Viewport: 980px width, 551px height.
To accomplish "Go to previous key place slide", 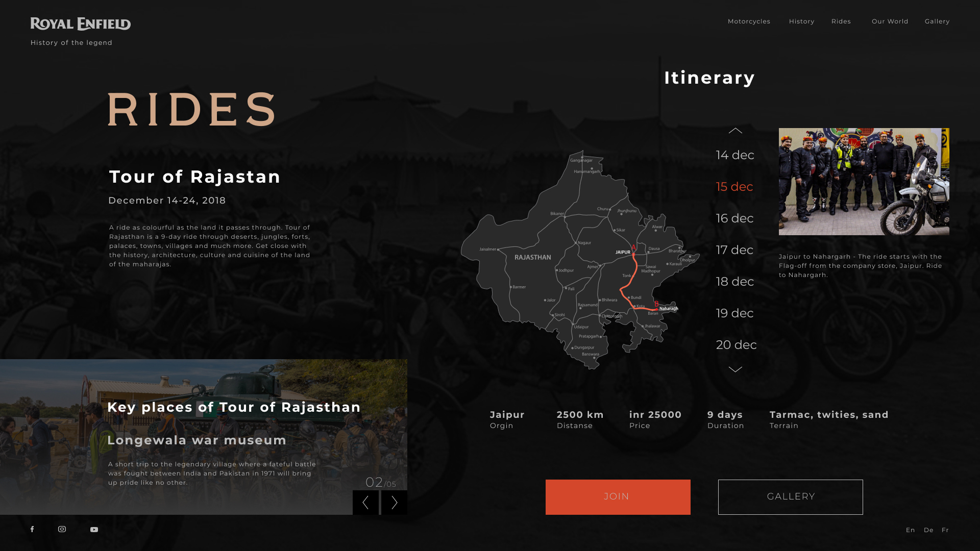I will pos(365,503).
